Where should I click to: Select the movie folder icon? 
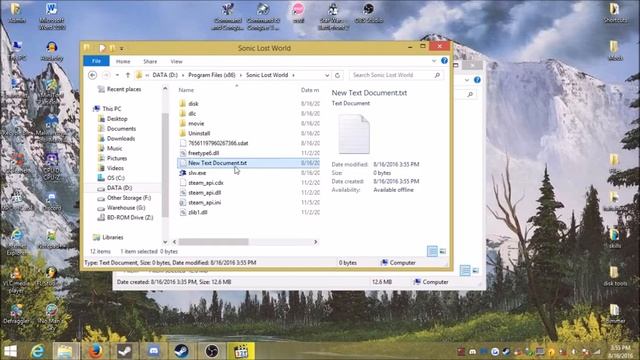183,123
